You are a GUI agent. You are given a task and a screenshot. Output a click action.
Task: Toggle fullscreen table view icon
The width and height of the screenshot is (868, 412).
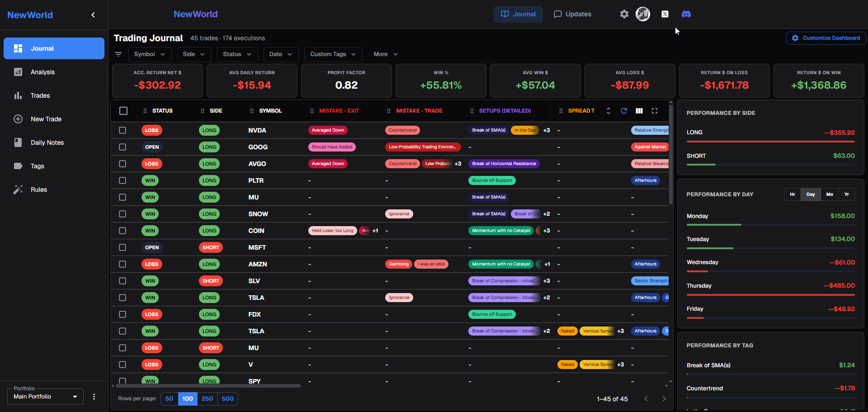click(x=654, y=111)
